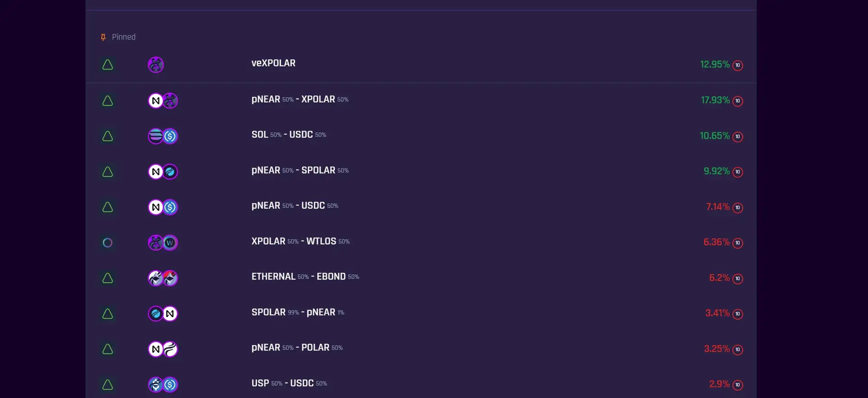Click the circular network icon on XPOLAR-WTLOS row
Viewport: 868px width, 398px height.
108,243
